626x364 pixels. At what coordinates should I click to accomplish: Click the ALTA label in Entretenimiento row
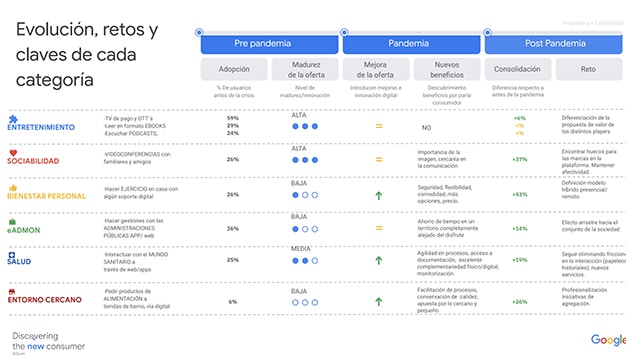[299, 115]
